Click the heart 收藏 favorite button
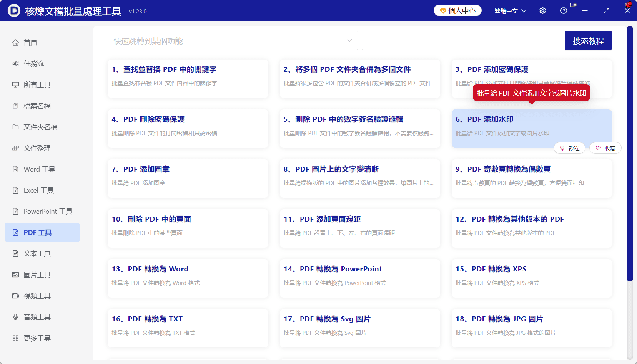Screen dimensions: 637x364 point(605,148)
